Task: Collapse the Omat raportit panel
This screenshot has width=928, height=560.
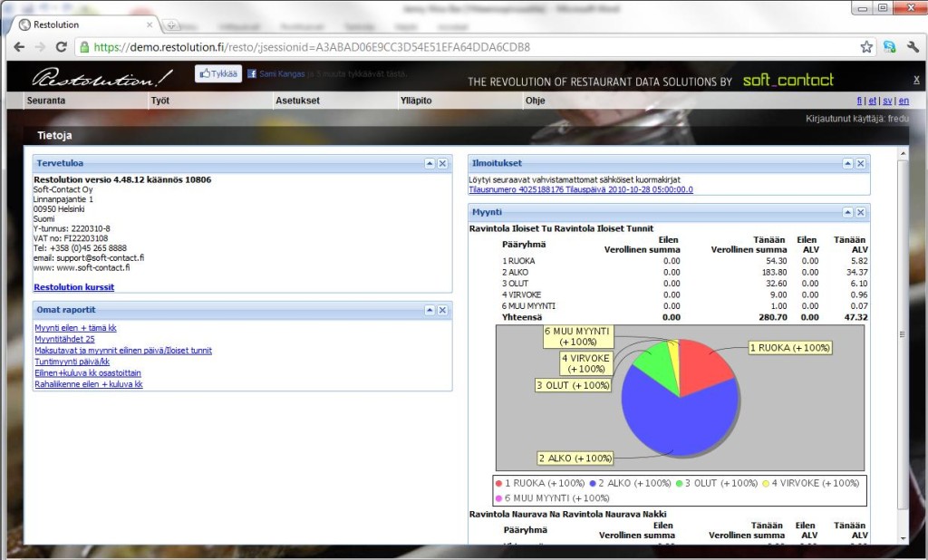Action: tap(430, 311)
